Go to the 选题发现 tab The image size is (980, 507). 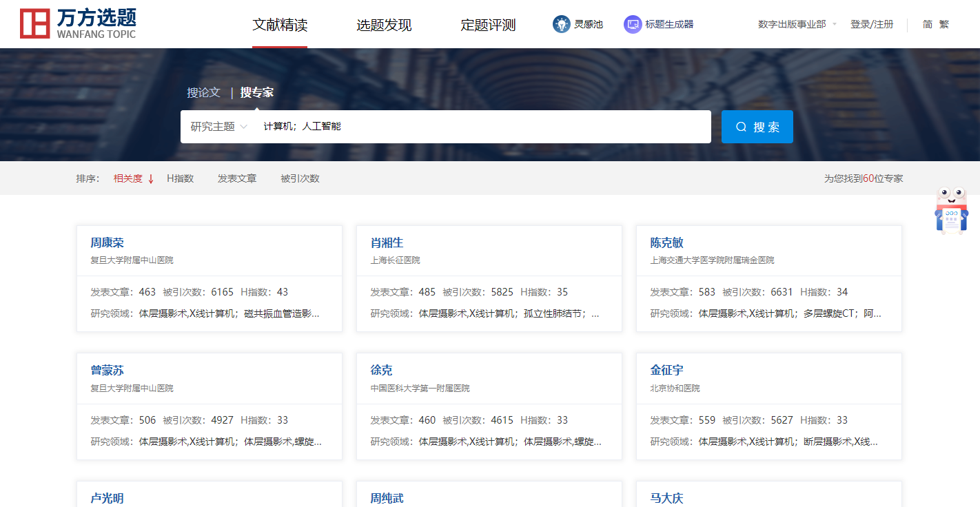[384, 25]
